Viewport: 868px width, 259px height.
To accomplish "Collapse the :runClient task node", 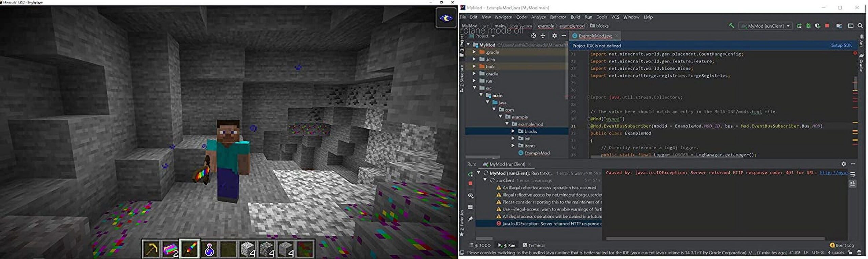I will 485,180.
